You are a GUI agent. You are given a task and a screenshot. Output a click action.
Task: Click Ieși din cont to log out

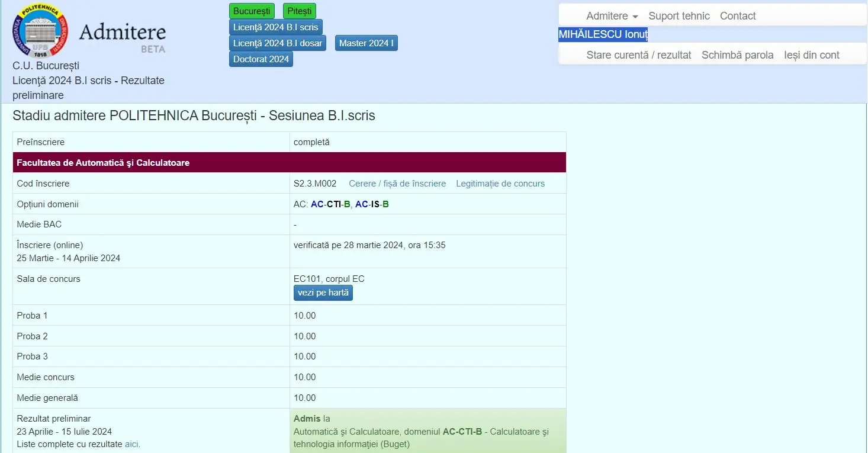(812, 55)
